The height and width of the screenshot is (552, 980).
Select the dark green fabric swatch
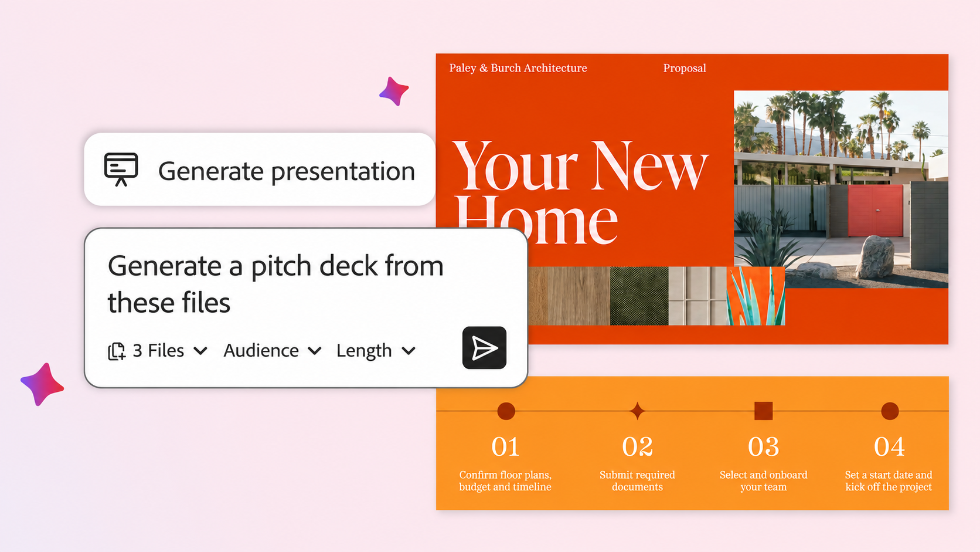click(x=639, y=296)
